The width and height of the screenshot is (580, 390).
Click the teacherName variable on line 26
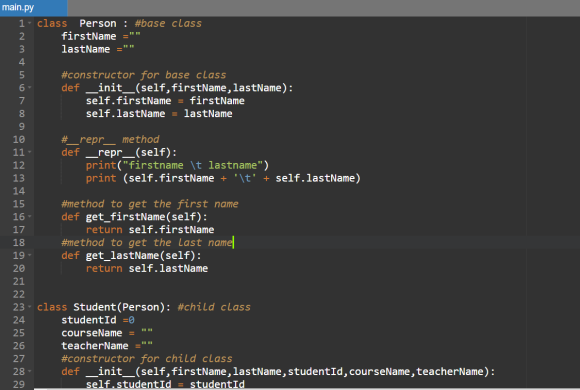95,346
